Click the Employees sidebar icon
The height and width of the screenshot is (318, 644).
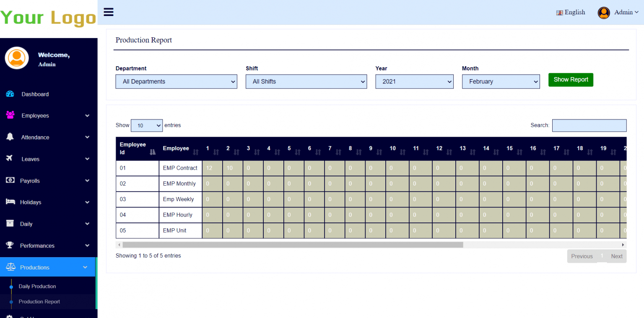(x=9, y=115)
